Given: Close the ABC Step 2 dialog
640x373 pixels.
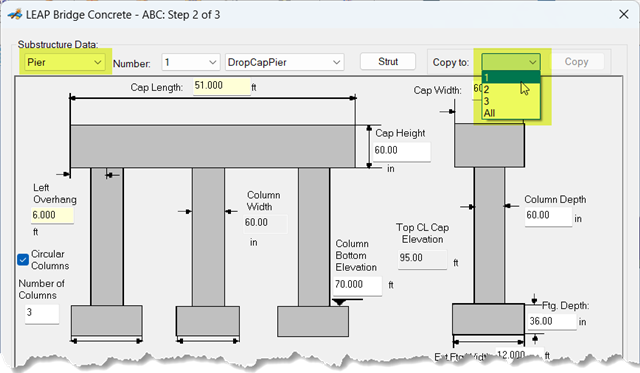Looking at the screenshot, I should click(x=623, y=14).
